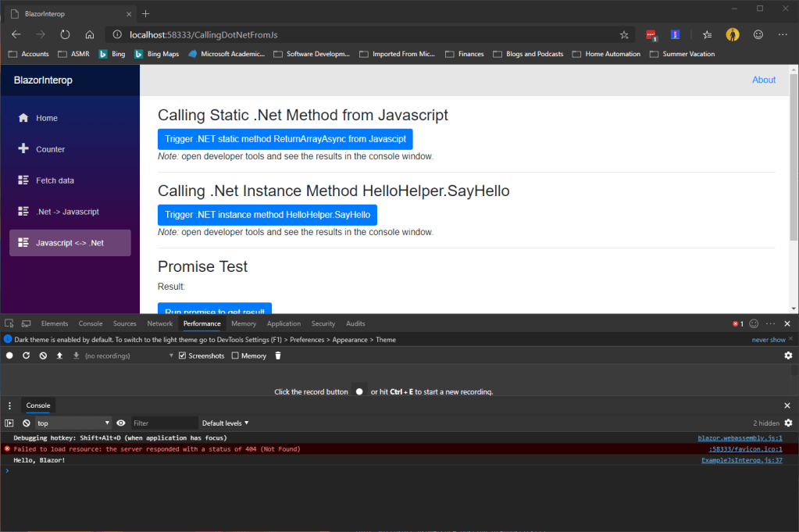
Task: Open ExampleJsInterop.js:37 source link
Action: point(741,460)
